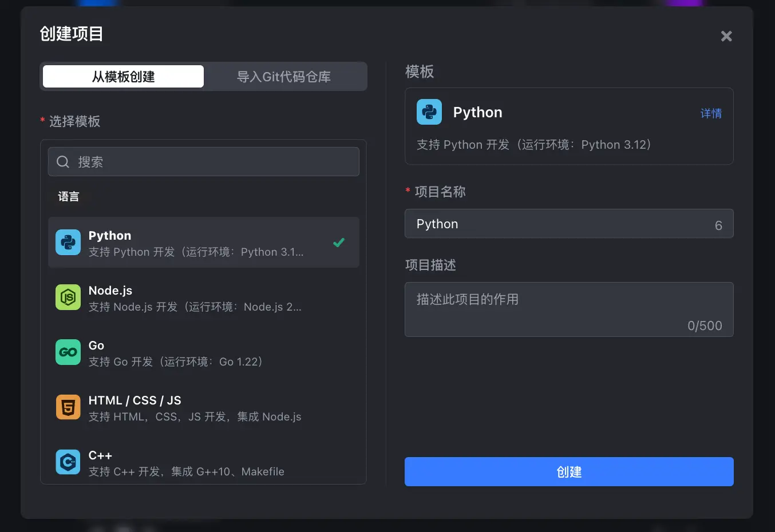Click the magnifier icon in the search box
Viewport: 775px width, 532px height.
[63, 162]
